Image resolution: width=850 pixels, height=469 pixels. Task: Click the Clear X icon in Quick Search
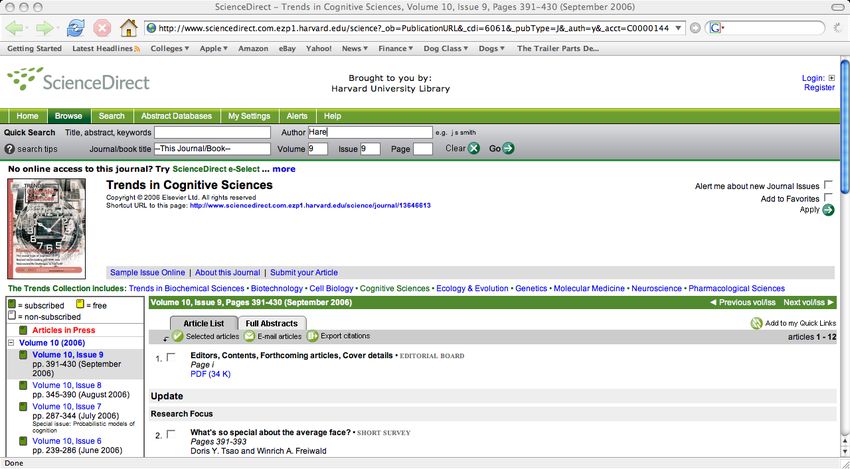coord(474,149)
